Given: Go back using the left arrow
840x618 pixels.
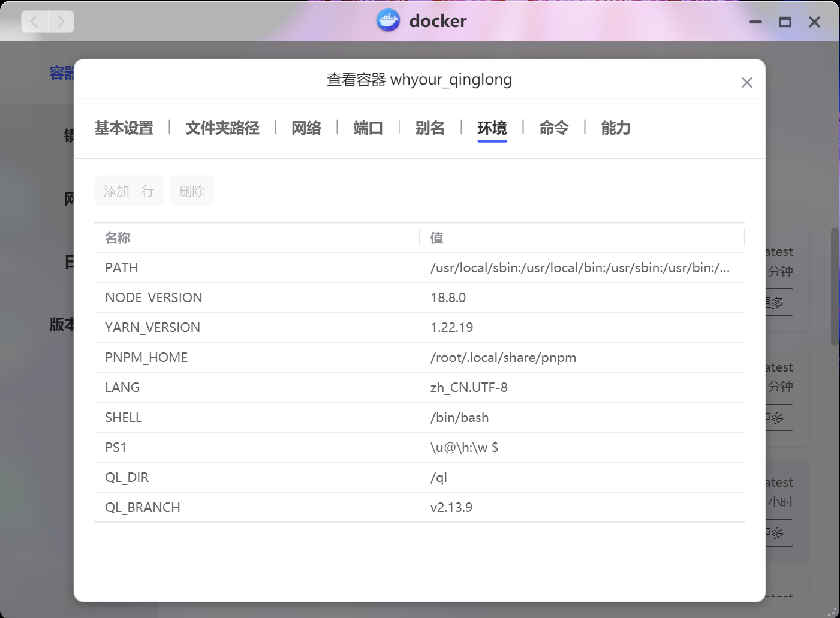Looking at the screenshot, I should coord(35,22).
